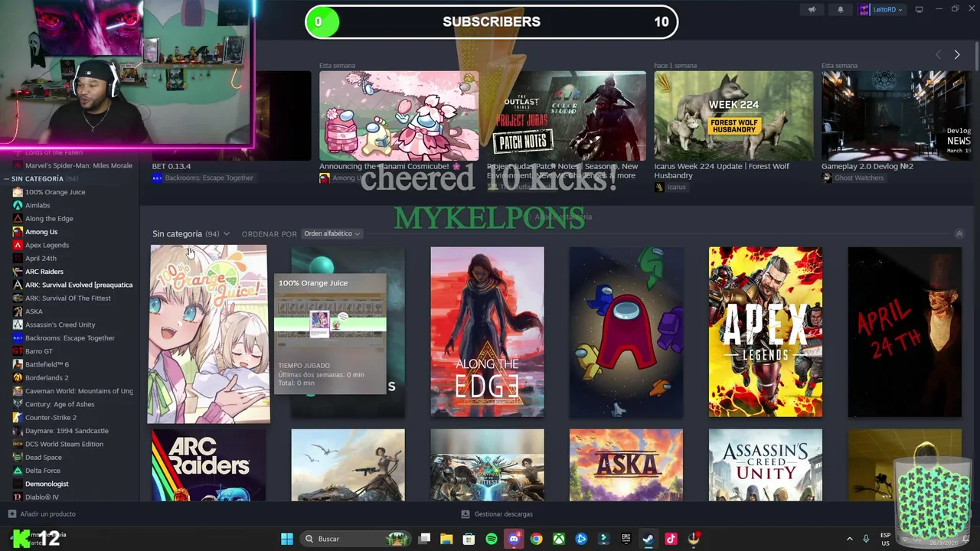Screen dimensions: 980x551
Task: Select Among Us in the sidebar list
Action: click(x=41, y=232)
